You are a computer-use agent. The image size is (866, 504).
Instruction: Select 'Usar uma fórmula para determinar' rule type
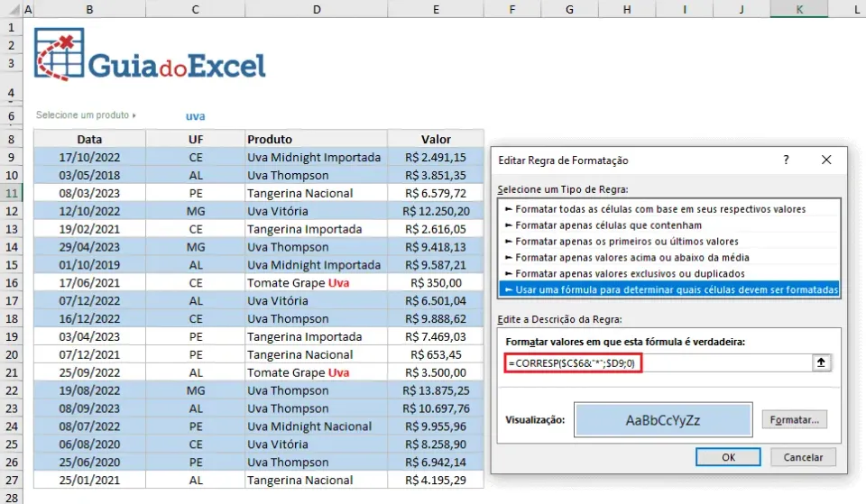click(x=668, y=289)
